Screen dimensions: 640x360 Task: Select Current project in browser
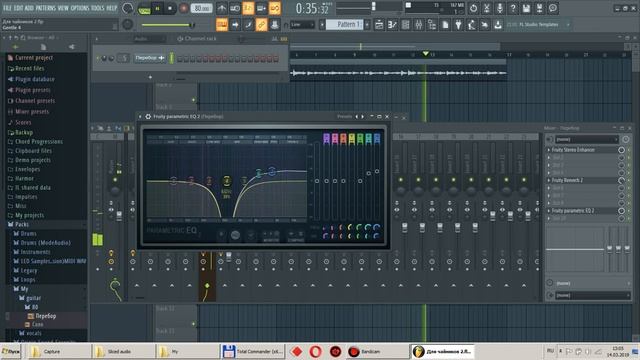coord(34,58)
